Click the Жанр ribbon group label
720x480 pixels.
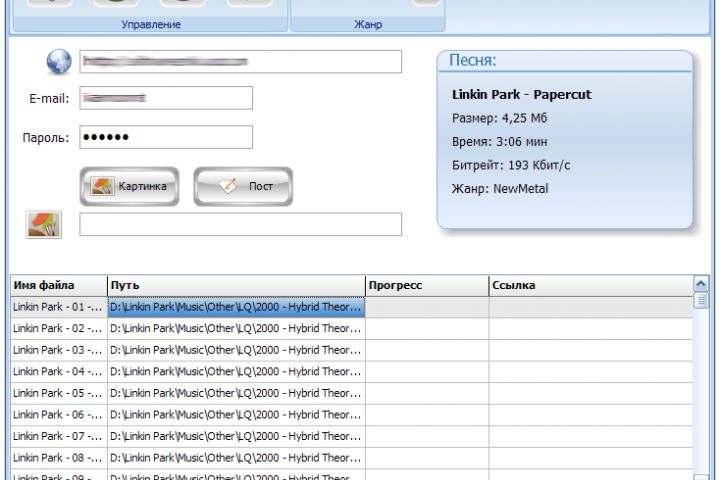(x=368, y=24)
